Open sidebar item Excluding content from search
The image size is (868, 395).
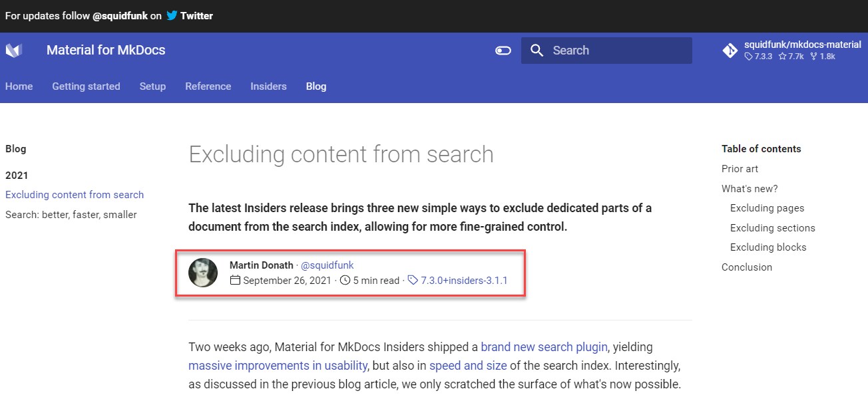click(x=75, y=195)
